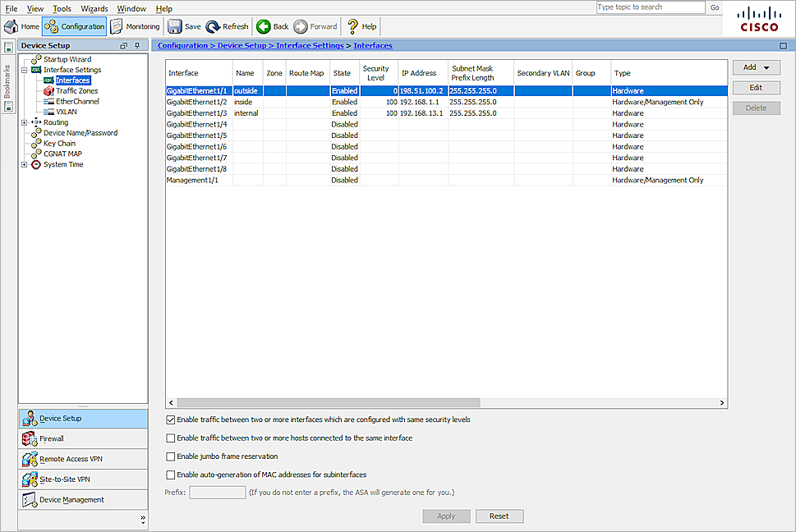The width and height of the screenshot is (796, 532).
Task: Enable jumbo frame reservation
Action: [171, 456]
